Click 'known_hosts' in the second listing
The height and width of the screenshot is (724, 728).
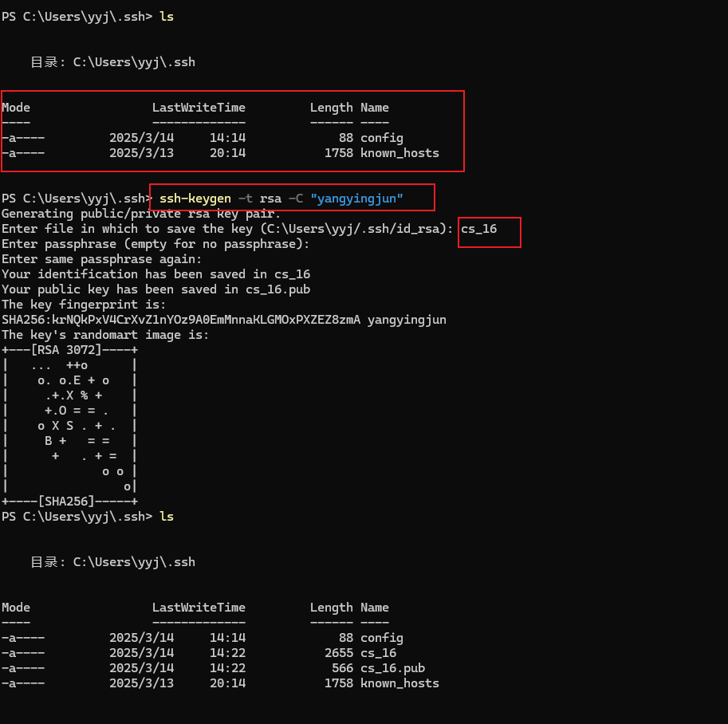(399, 683)
